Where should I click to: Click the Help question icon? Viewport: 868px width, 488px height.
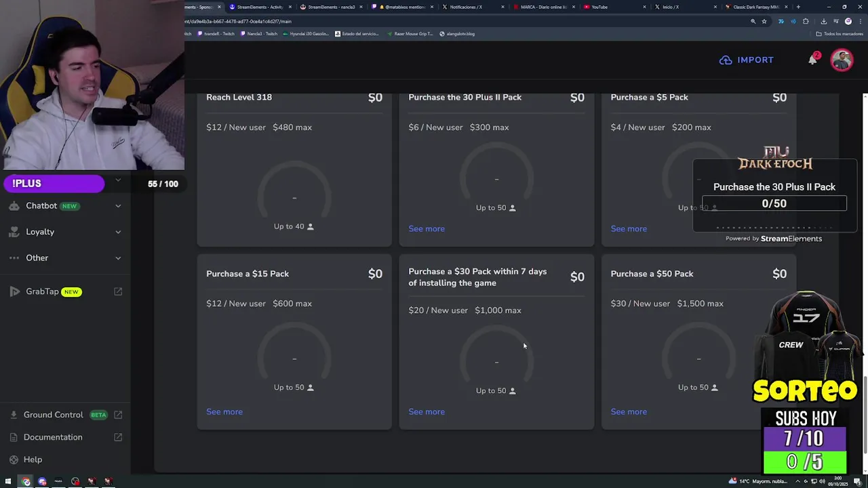pos(14,460)
